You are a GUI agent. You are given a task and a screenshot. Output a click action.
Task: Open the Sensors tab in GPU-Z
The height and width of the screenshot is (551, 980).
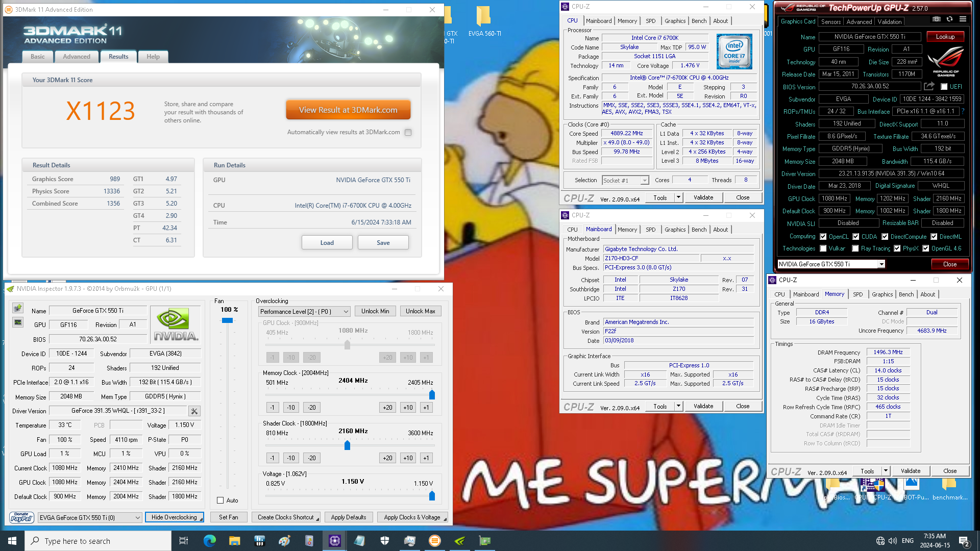click(830, 21)
